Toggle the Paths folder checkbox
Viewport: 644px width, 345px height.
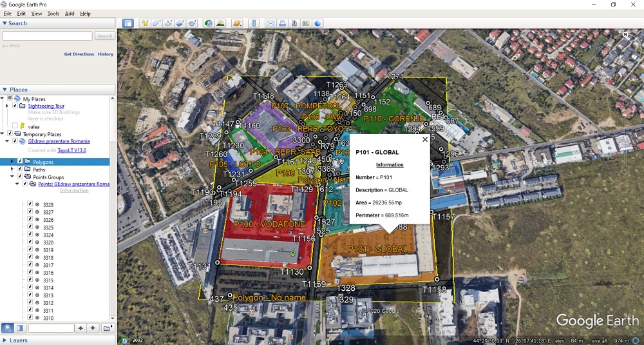[x=20, y=169]
